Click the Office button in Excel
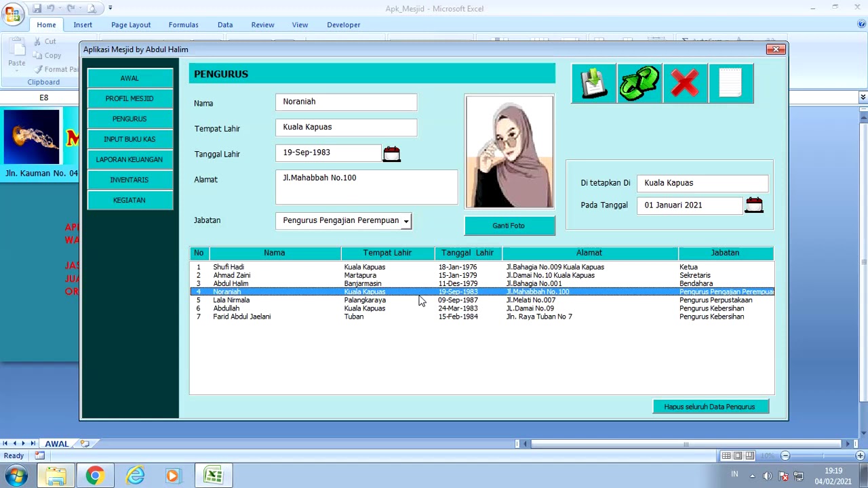Screen dimensions: 868x488 tap(12, 12)
